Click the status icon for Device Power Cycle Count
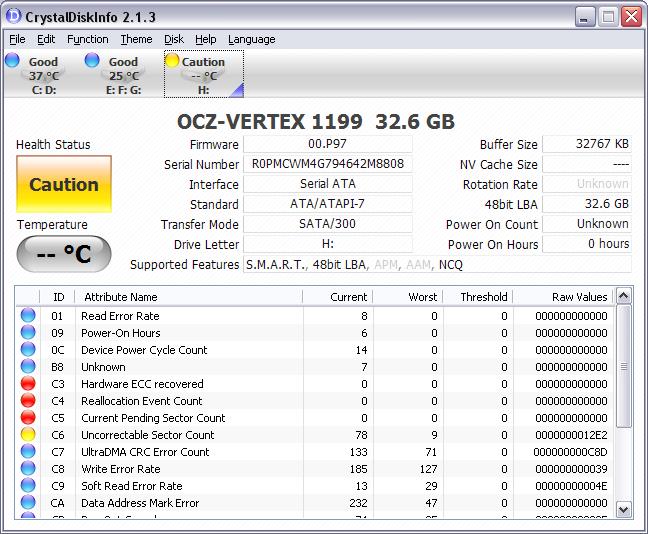 [x=28, y=349]
